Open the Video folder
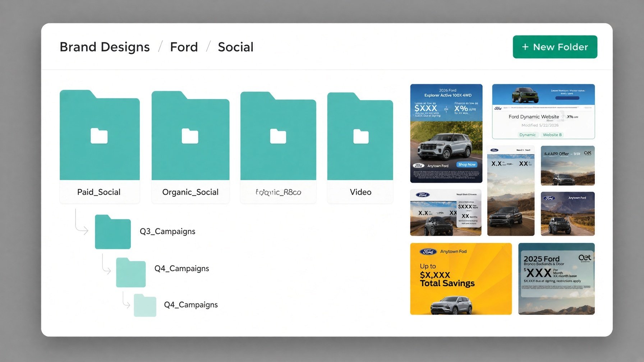This screenshot has width=644, height=362. pyautogui.click(x=360, y=148)
